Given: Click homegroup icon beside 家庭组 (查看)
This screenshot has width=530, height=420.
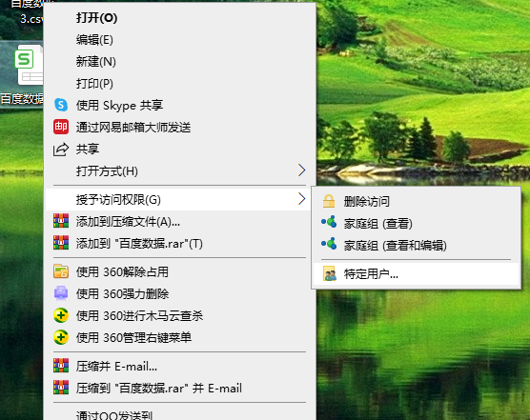Looking at the screenshot, I should pyautogui.click(x=329, y=223).
